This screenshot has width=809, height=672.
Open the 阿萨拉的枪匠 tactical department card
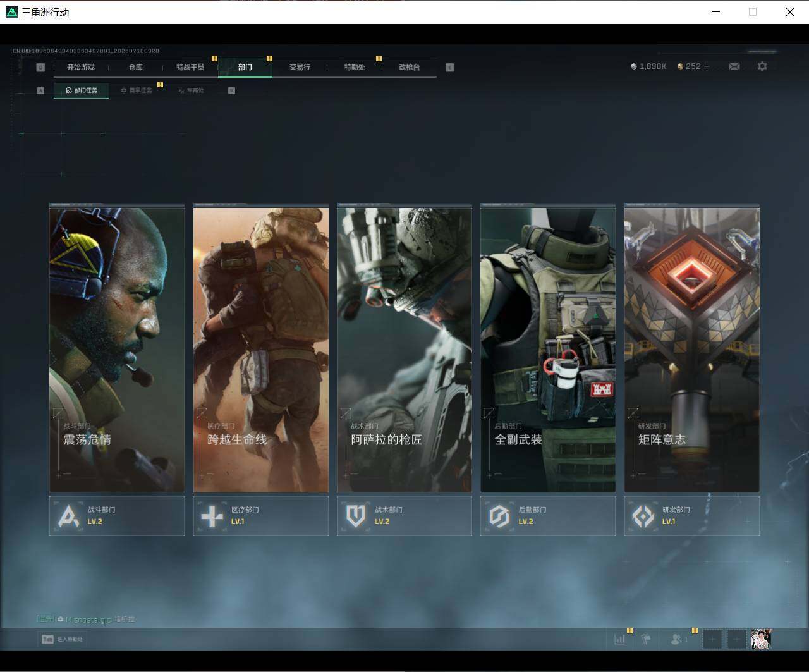pos(404,348)
